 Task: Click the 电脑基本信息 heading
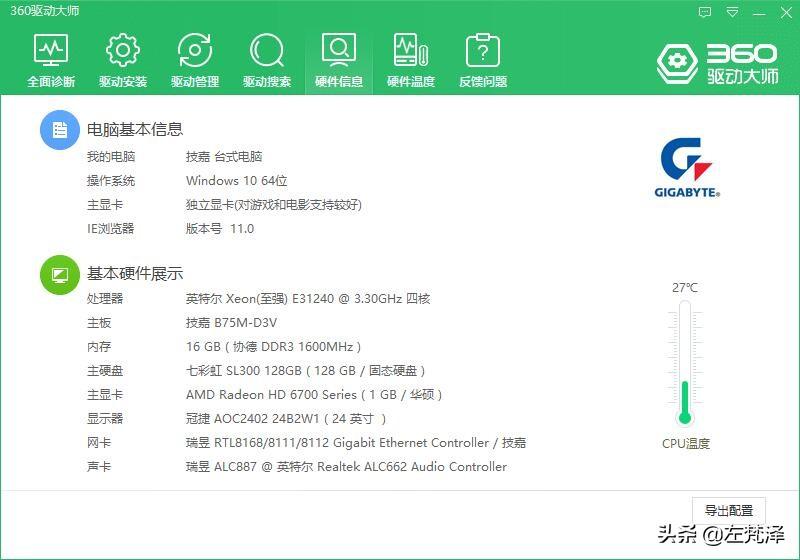point(135,130)
